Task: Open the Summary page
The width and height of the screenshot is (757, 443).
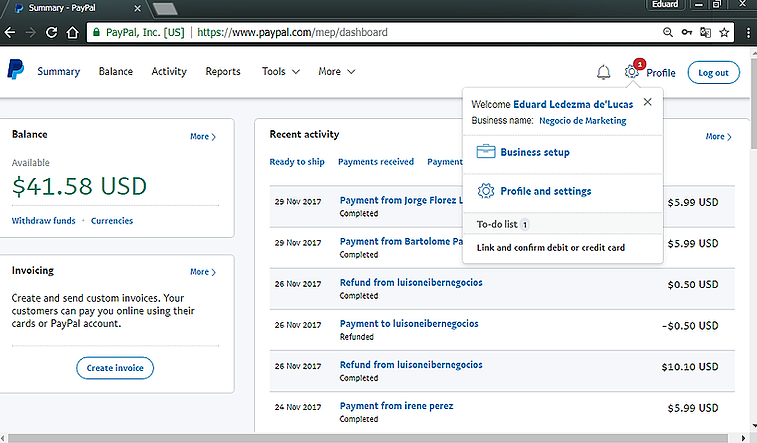Action: 58,71
